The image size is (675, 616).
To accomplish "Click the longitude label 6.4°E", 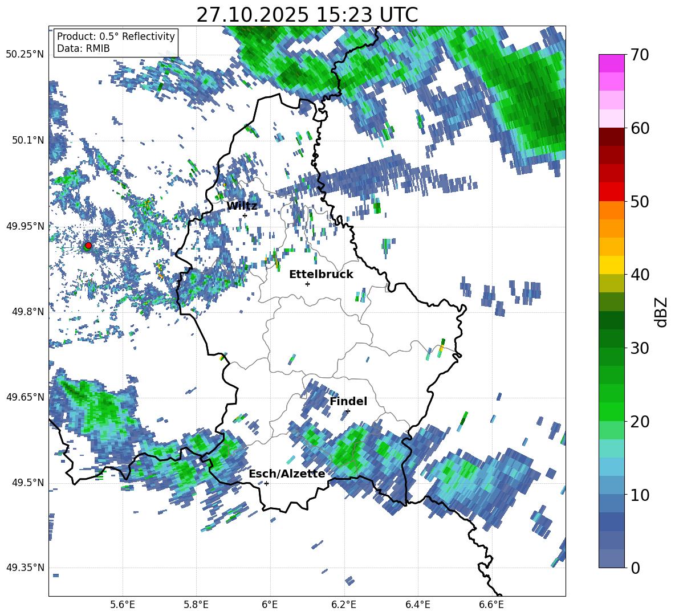I will tap(417, 605).
